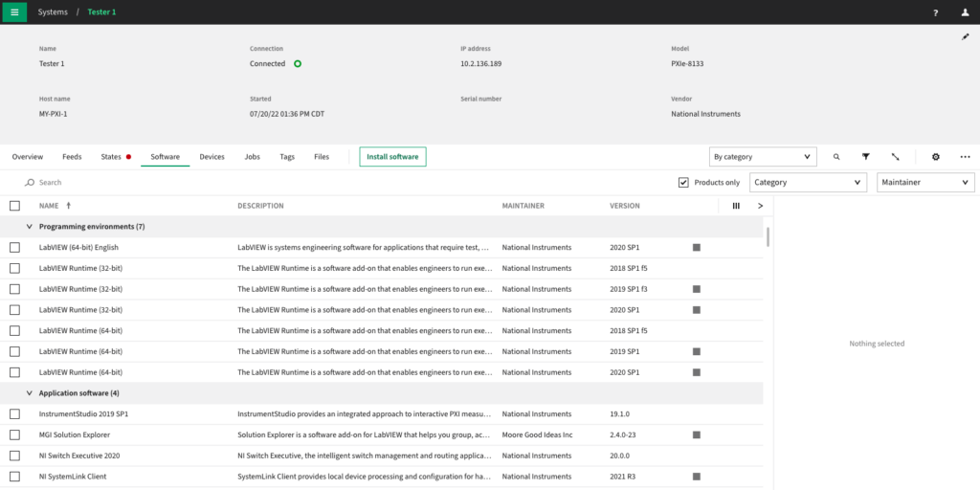
Task: Check LabVIEW Runtime (32-bit) 2018 SP1 f5 checkbox
Action: [x=15, y=268]
